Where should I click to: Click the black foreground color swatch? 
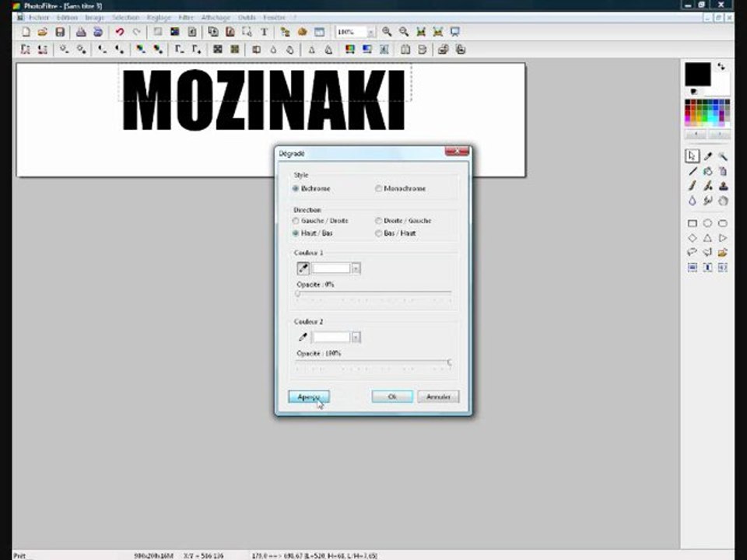(x=697, y=75)
